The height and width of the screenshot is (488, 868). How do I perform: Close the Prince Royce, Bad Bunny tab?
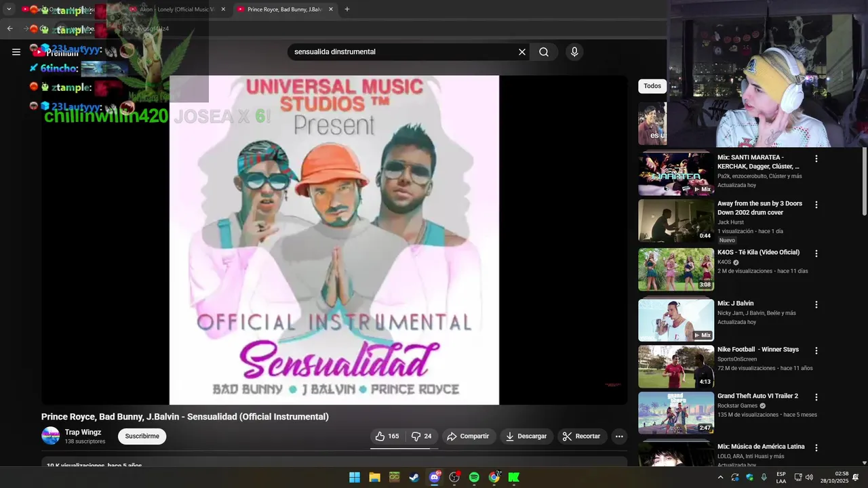click(x=331, y=9)
